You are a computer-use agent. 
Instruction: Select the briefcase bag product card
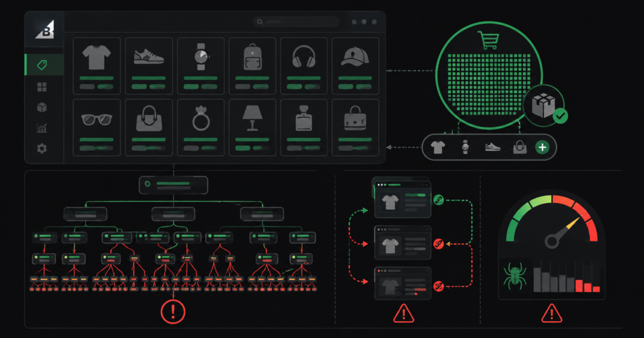pyautogui.click(x=355, y=127)
